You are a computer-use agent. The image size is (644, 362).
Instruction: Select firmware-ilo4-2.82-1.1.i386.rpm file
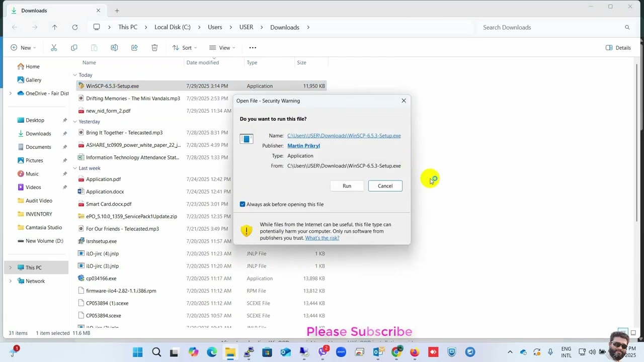coord(121,291)
